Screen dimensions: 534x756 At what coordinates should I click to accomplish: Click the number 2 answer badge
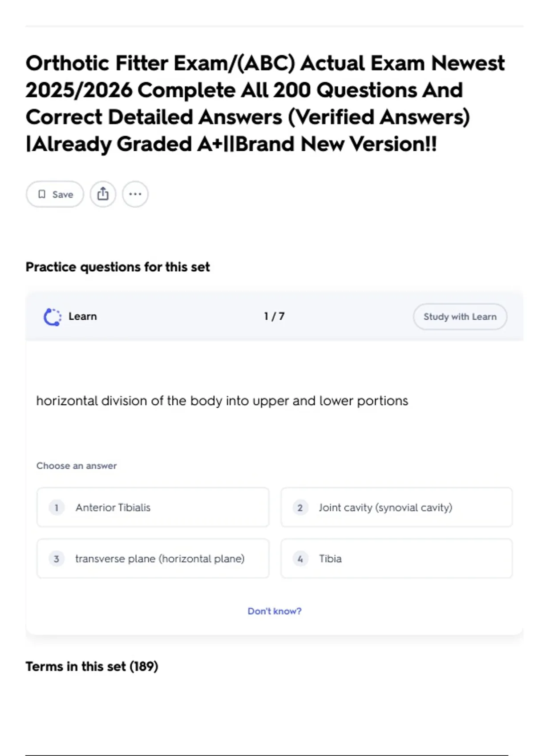(x=300, y=508)
